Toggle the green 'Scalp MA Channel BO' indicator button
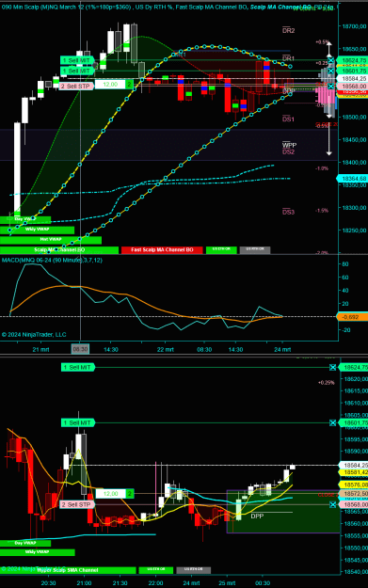Image resolution: width=368 pixels, height=588 pixels. point(59,249)
